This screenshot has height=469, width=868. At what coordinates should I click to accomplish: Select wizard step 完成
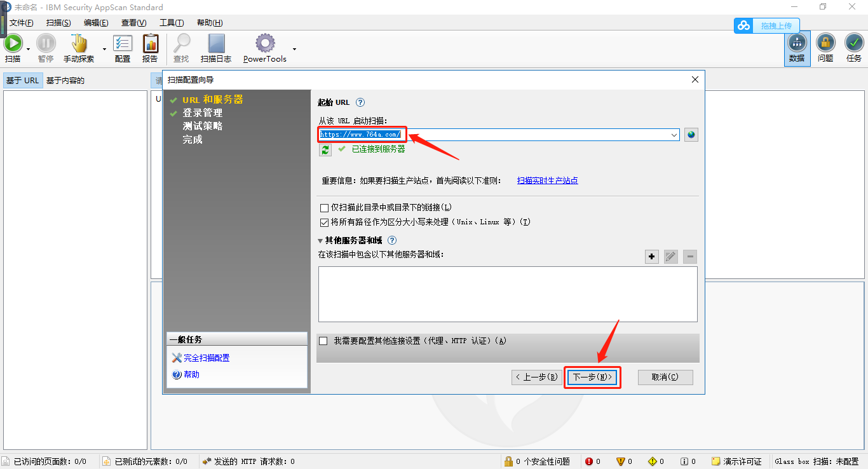point(193,140)
